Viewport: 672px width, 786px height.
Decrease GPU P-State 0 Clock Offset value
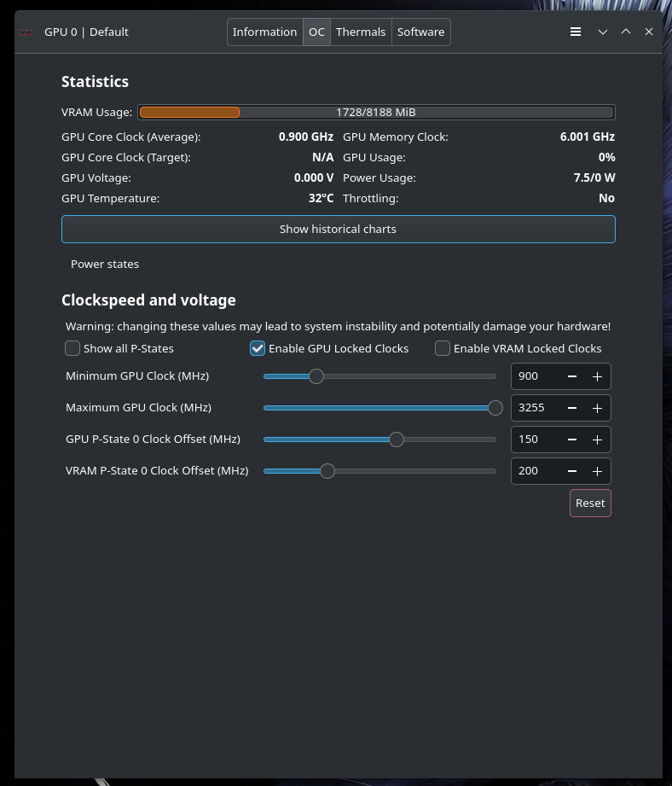click(572, 440)
